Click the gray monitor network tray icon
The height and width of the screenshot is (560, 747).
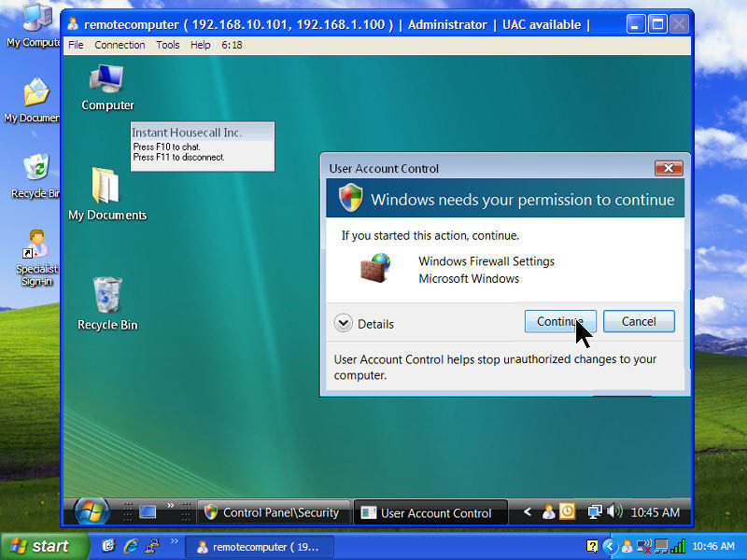[x=661, y=546]
